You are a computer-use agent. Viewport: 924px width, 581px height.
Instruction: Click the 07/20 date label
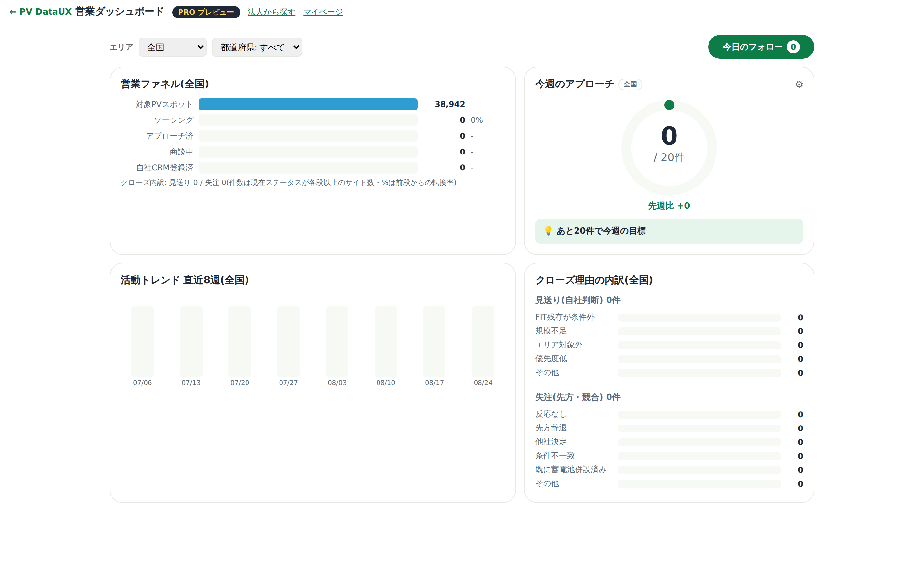tap(240, 383)
